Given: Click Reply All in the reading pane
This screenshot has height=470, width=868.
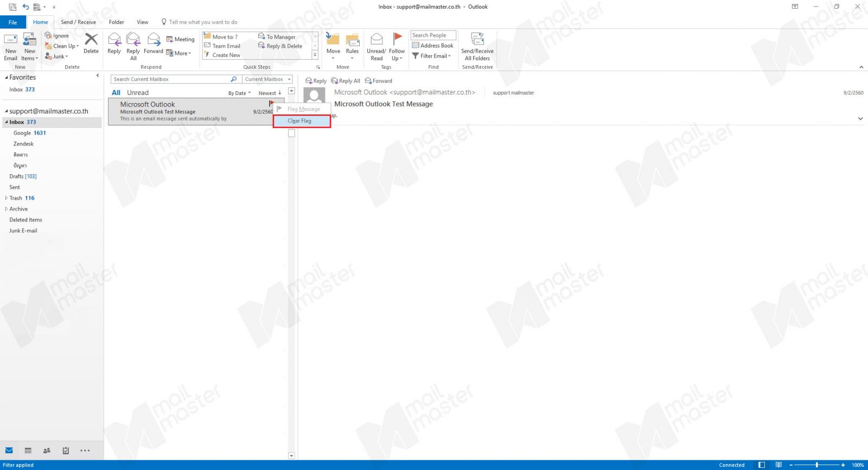Looking at the screenshot, I should 346,81.
